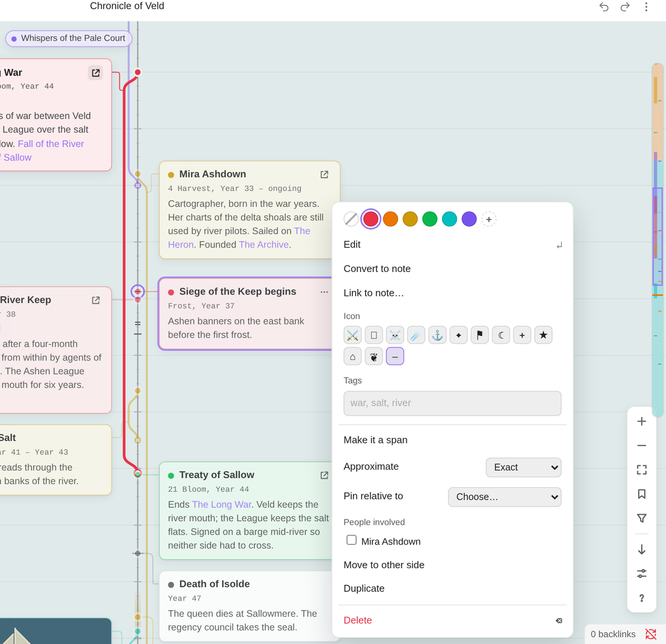Open the Chronicle of Veld kebab menu
This screenshot has width=666, height=644.
[x=646, y=7]
